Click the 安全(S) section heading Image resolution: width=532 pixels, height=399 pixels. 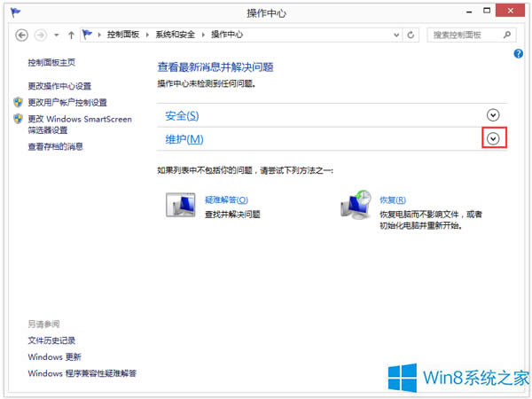tap(182, 116)
